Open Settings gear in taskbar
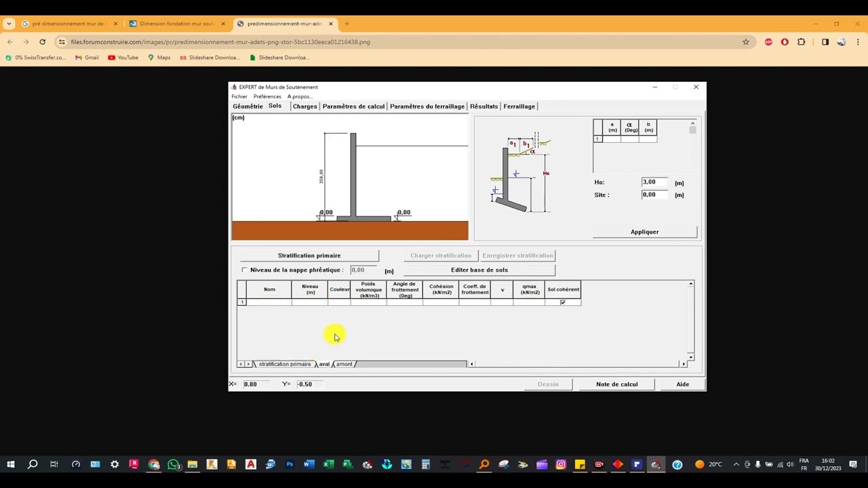Viewport: 868px width, 488px height. (115, 464)
